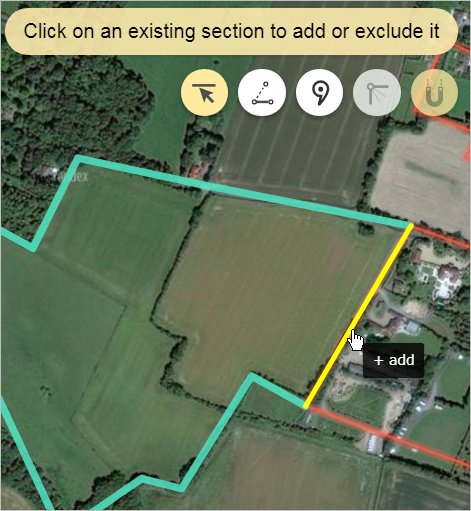The image size is (471, 511).
Task: Choose the place pin marker tool
Action: (319, 93)
